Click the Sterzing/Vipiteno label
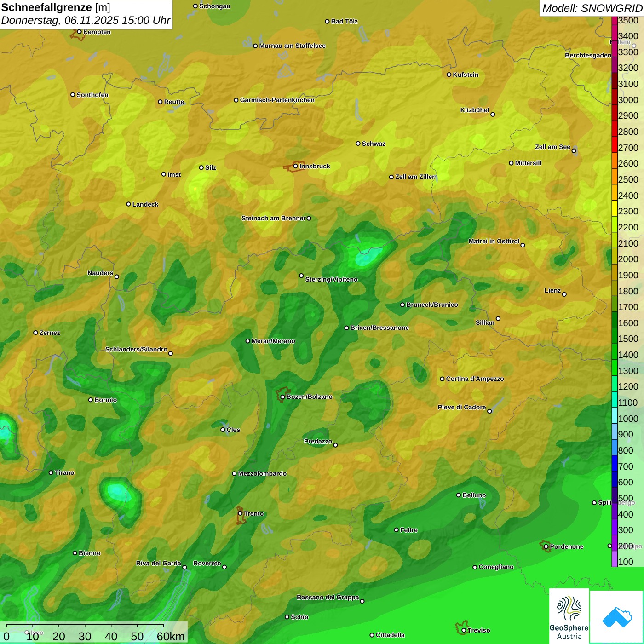 [x=332, y=279]
